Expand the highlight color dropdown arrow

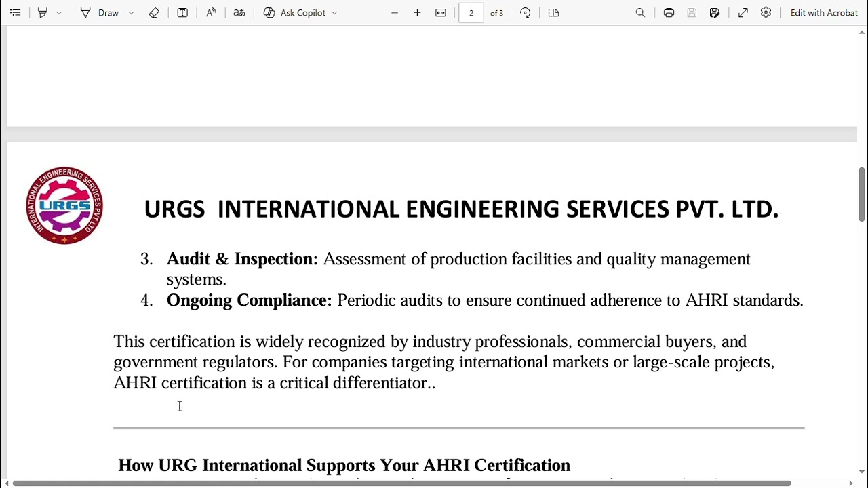pos(59,13)
